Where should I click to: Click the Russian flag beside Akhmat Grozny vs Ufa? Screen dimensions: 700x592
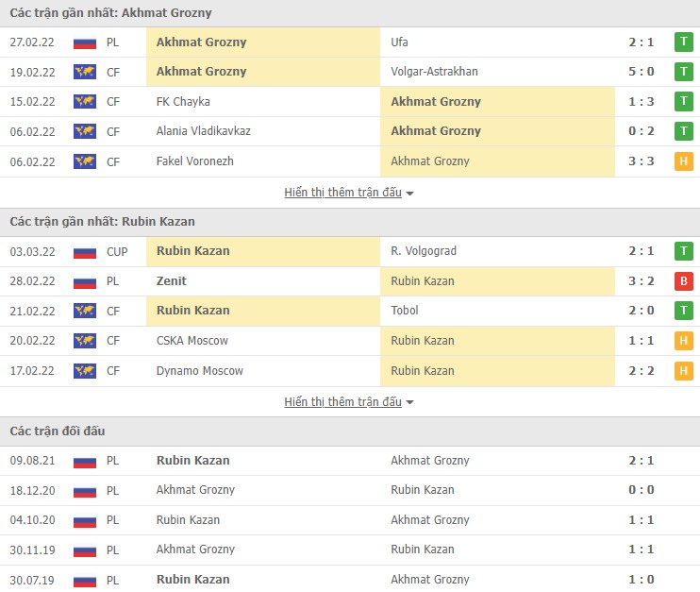click(x=85, y=42)
